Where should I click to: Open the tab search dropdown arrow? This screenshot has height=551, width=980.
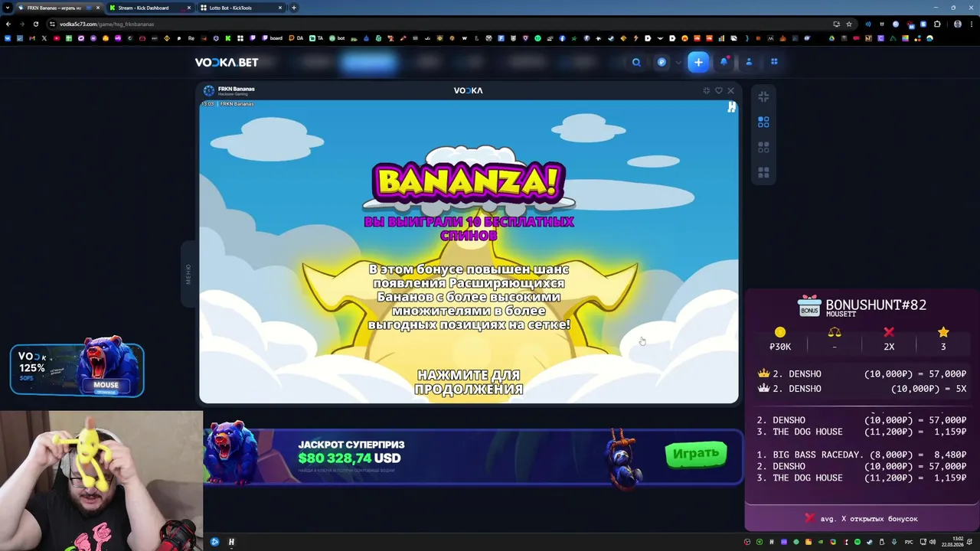7,8
